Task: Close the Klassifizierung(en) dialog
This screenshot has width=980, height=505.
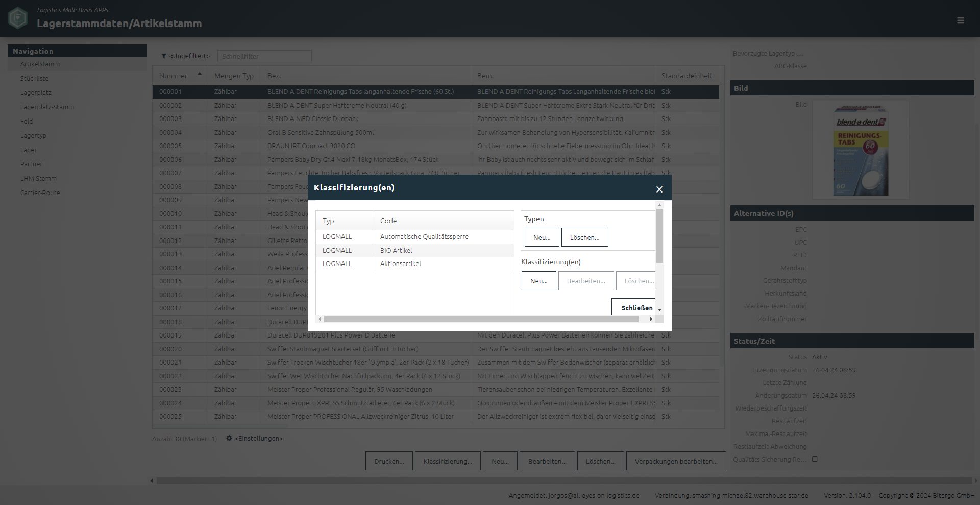Action: 659,189
